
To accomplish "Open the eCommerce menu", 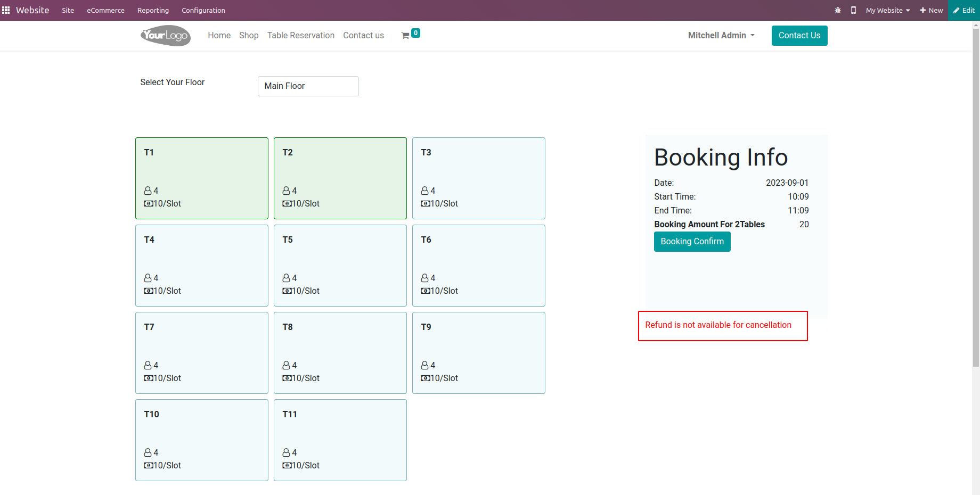I will [x=105, y=10].
